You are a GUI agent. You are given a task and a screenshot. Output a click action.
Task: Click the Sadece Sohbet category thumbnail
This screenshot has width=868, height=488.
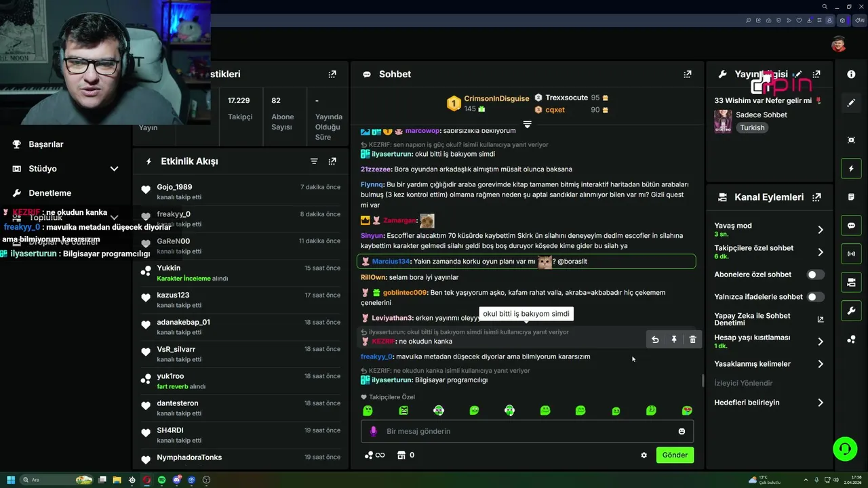(723, 121)
